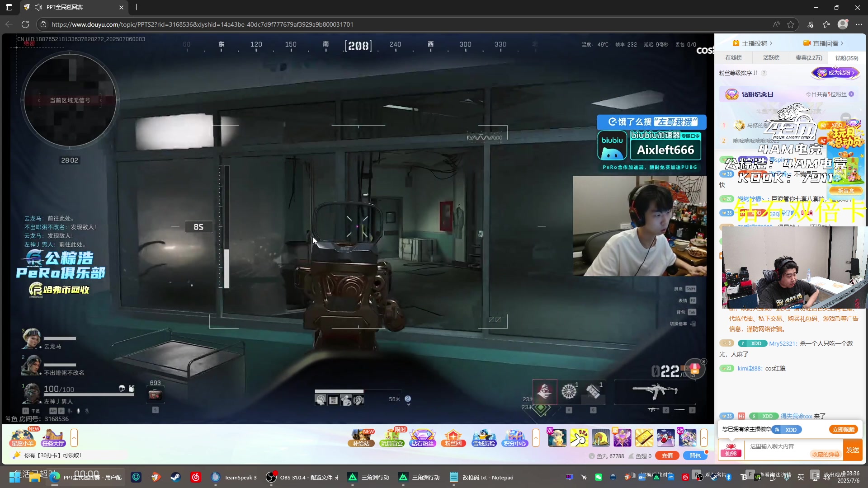Screen dimensions: 868x488
Task: Expand the left activity icons list
Action: [74, 438]
